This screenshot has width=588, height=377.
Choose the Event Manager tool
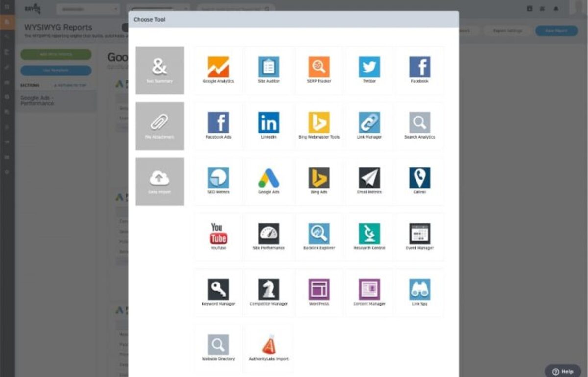420,237
